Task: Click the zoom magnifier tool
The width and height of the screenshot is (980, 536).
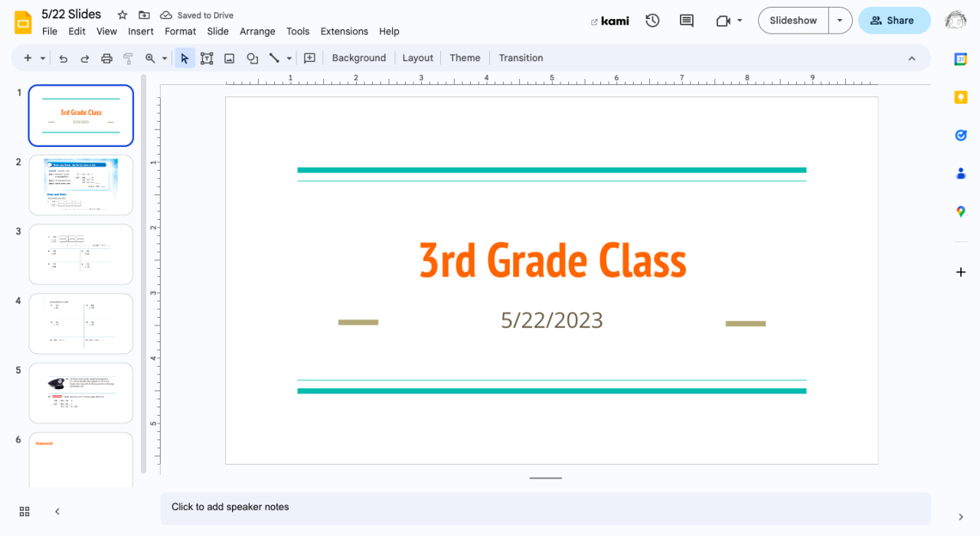Action: coord(150,58)
